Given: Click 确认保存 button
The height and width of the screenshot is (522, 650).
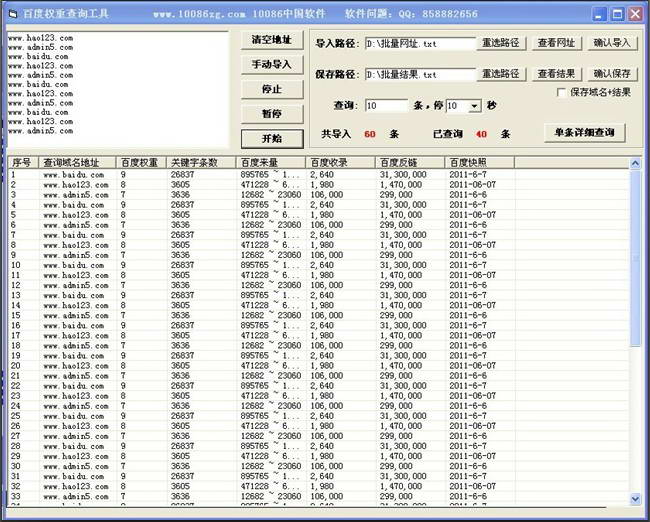Looking at the screenshot, I should [x=612, y=74].
